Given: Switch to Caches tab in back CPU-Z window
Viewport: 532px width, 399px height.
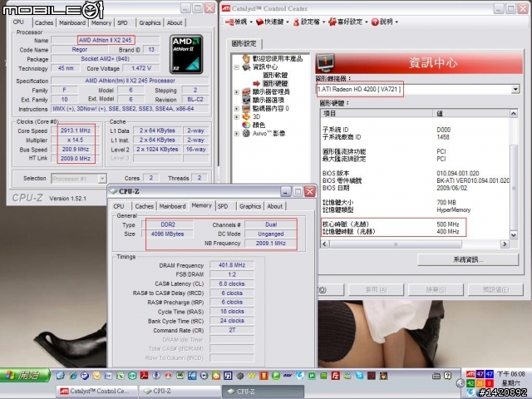Looking at the screenshot, I should coord(44,22).
